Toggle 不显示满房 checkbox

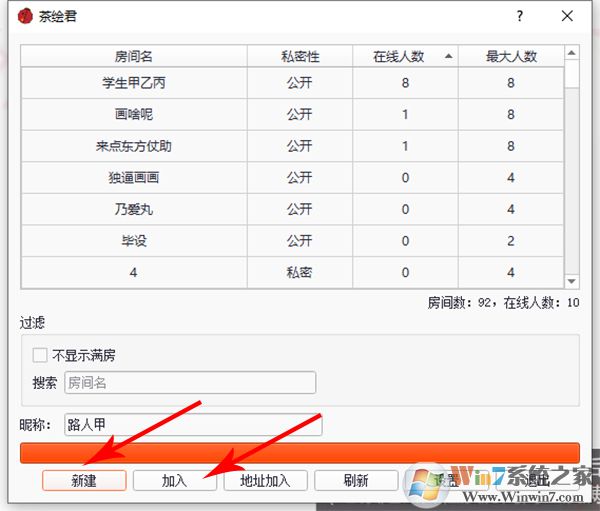pos(40,355)
